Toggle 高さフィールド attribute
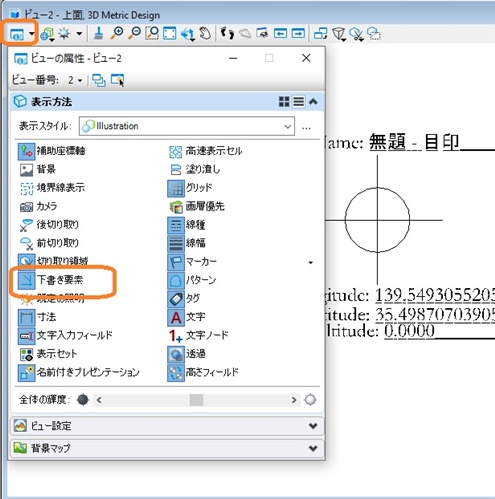Screen dimensions: 495x499 coord(203,372)
